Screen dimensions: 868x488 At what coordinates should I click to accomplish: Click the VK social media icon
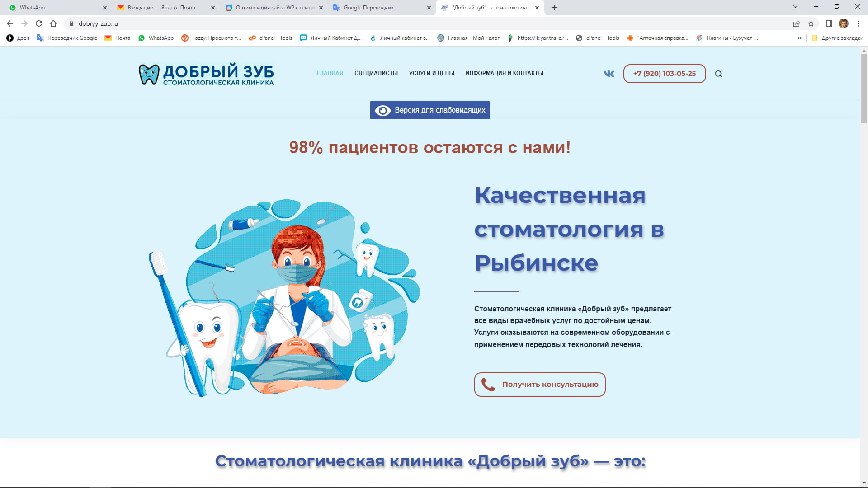(x=609, y=73)
